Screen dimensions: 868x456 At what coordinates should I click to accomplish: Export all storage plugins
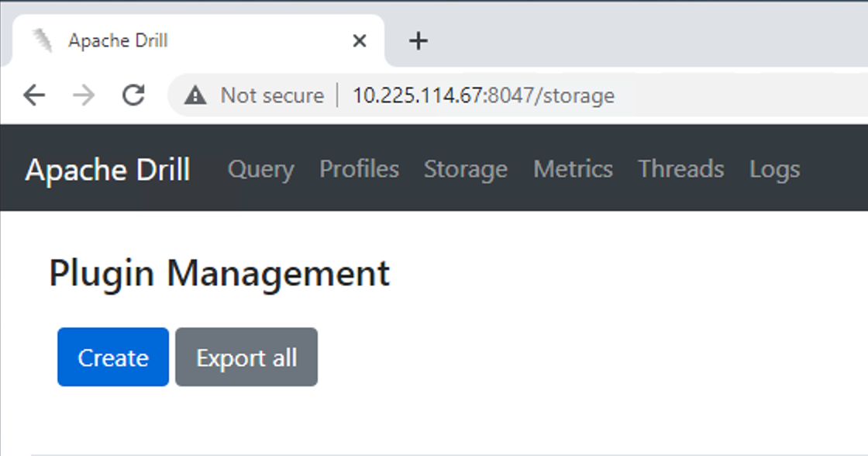pyautogui.click(x=246, y=357)
